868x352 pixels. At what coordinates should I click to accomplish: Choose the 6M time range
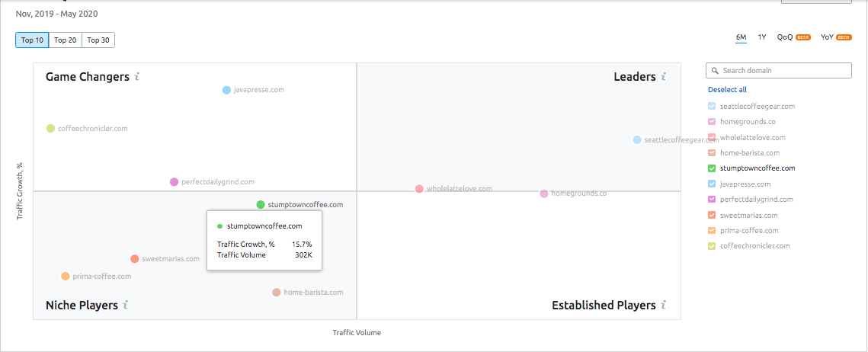(x=741, y=37)
